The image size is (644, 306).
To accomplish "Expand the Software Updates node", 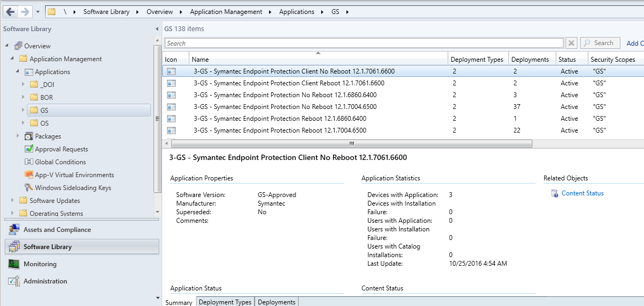I will (x=12, y=200).
